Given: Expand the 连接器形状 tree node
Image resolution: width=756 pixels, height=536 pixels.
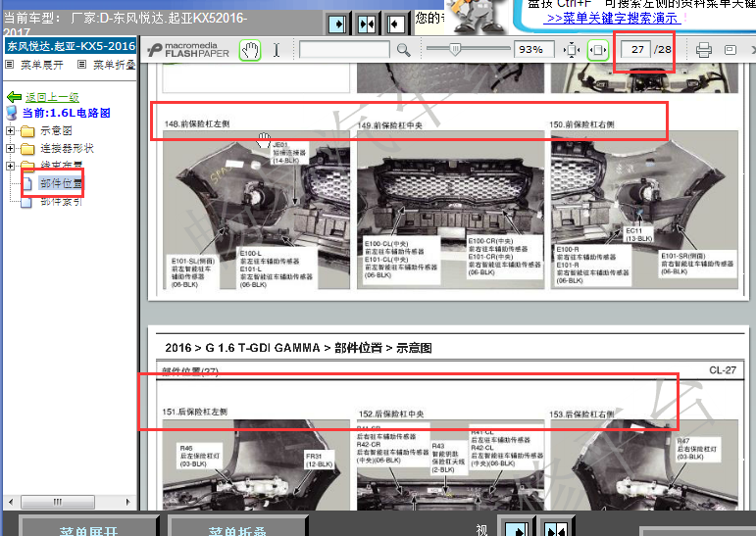Looking at the screenshot, I should click(10, 149).
